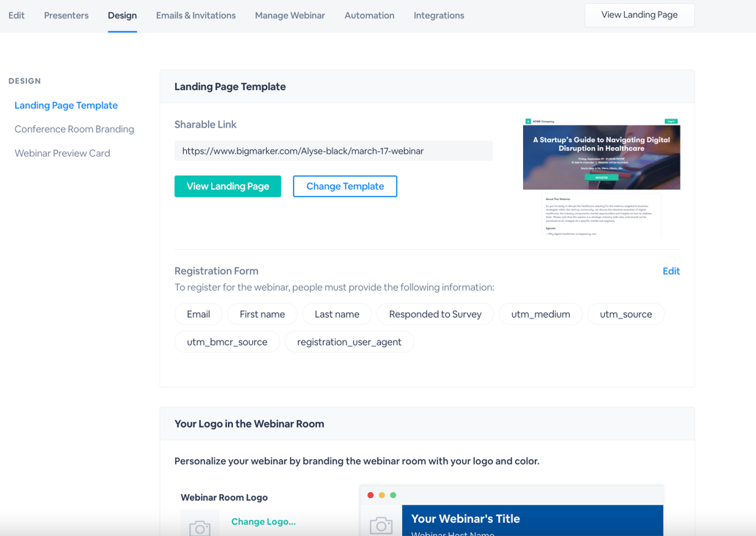
Task: Open the Automation tab
Action: (x=369, y=15)
